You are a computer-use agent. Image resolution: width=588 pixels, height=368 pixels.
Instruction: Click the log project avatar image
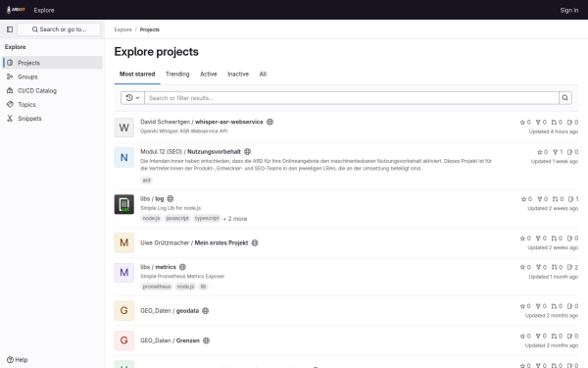(124, 204)
